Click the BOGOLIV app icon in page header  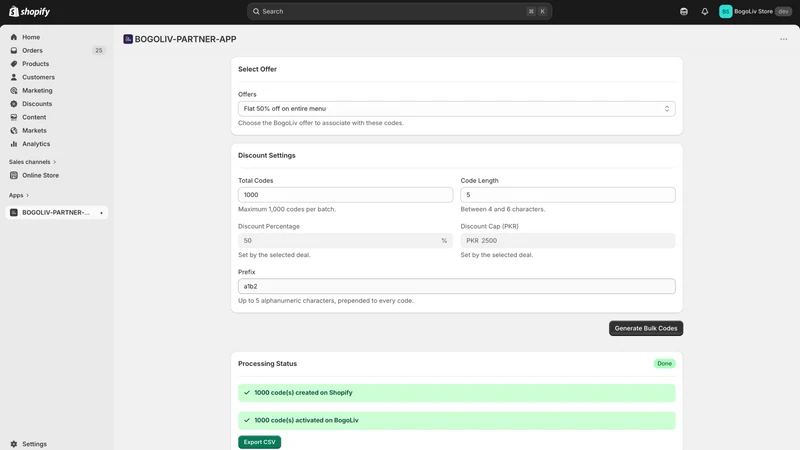coord(128,39)
